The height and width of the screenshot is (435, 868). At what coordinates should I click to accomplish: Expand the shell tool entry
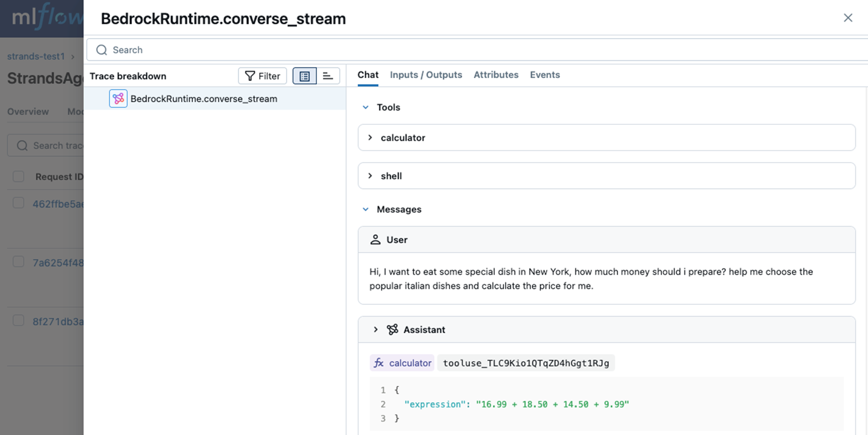point(370,176)
